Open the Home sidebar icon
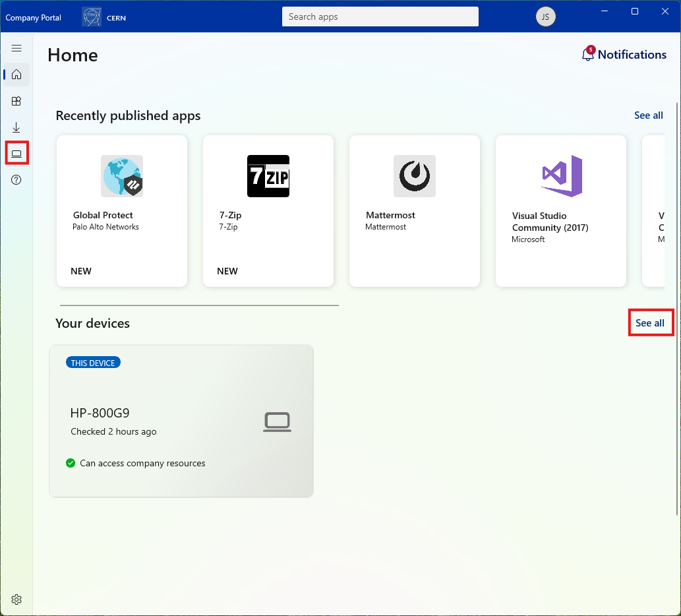The width and height of the screenshot is (681, 616). pos(16,75)
